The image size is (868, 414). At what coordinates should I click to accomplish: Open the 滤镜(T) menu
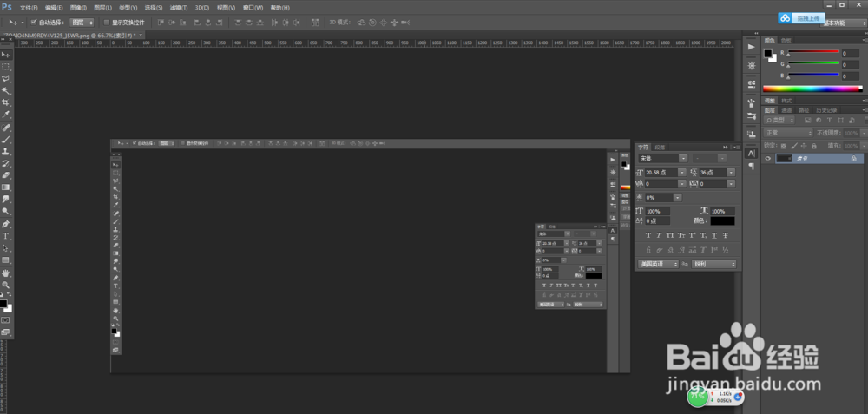click(178, 8)
